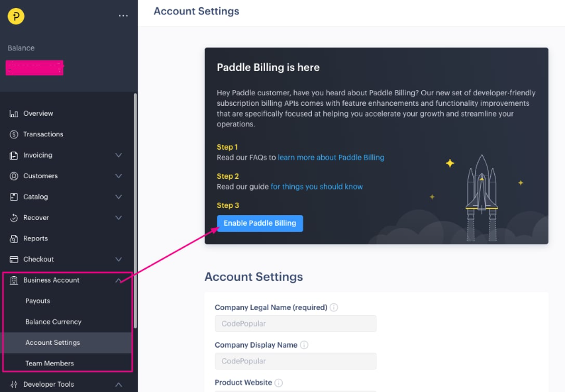Click info icon next to Company Display Name
The width and height of the screenshot is (565, 392).
[x=304, y=345]
